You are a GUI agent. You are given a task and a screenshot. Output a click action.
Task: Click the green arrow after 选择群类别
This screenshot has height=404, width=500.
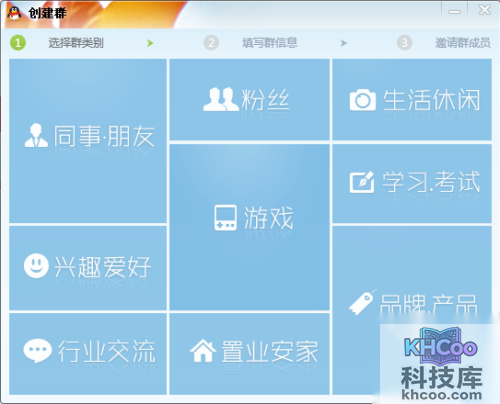(150, 43)
